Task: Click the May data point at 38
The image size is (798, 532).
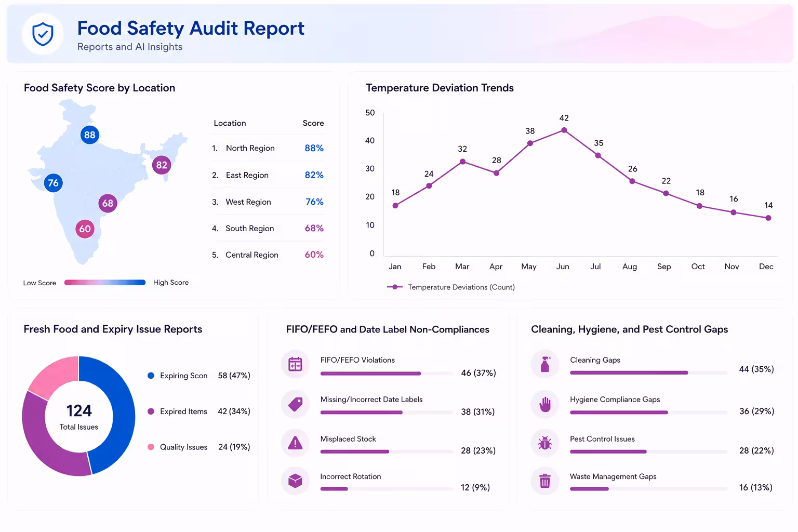Action: click(530, 143)
